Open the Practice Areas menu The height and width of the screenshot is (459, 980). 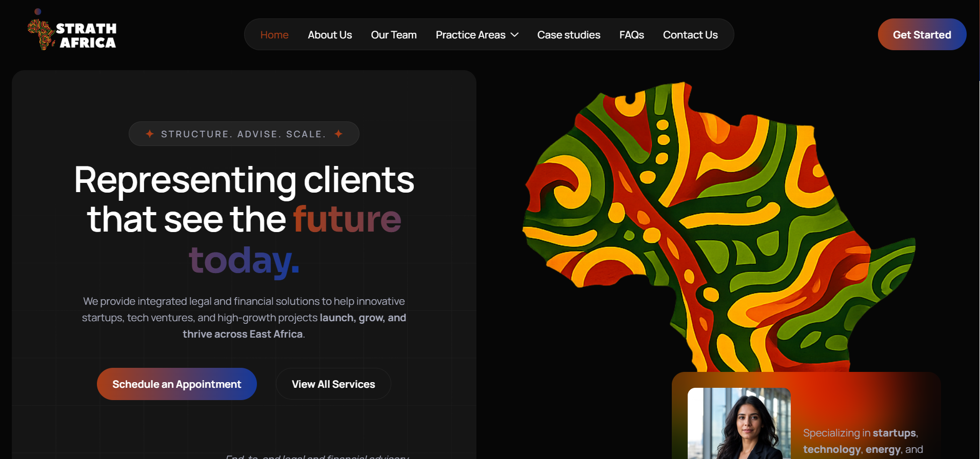point(477,35)
